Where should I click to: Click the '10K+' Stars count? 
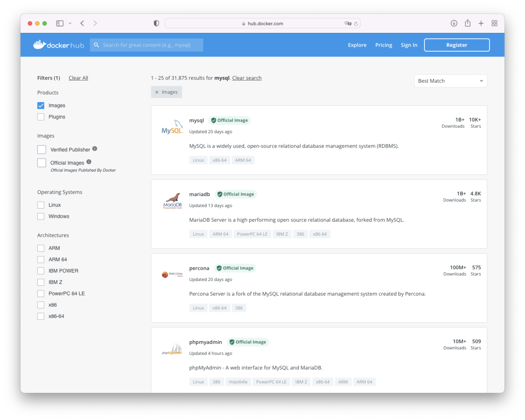(475, 120)
